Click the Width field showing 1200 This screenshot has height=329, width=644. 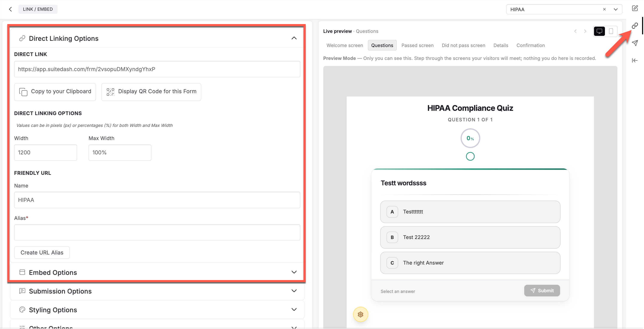[x=46, y=152]
